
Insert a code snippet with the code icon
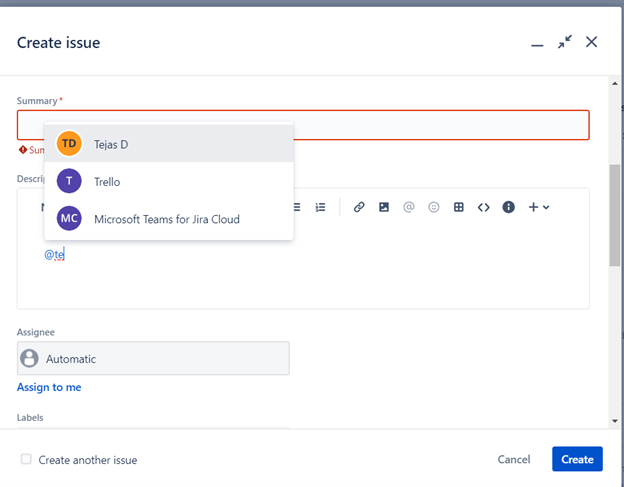[x=484, y=207]
